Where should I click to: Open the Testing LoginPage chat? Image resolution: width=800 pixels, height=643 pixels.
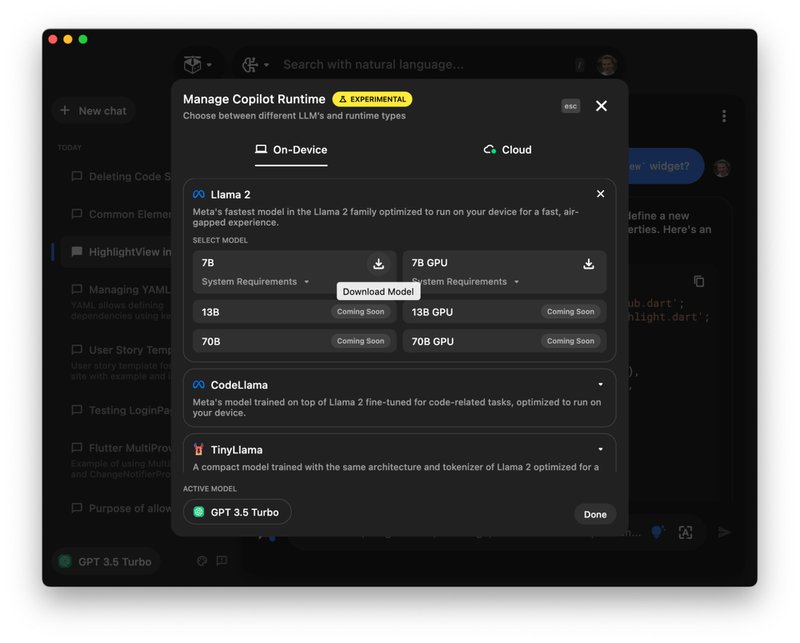point(121,410)
